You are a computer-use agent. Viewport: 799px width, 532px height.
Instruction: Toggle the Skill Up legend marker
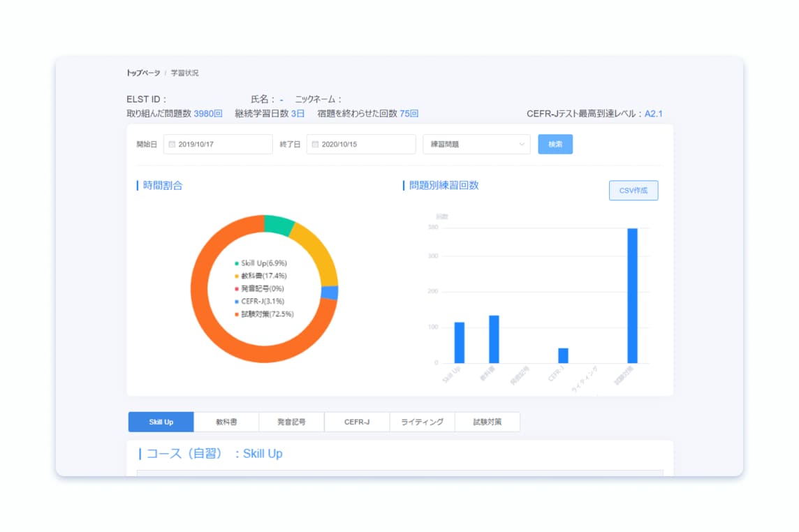pos(237,263)
